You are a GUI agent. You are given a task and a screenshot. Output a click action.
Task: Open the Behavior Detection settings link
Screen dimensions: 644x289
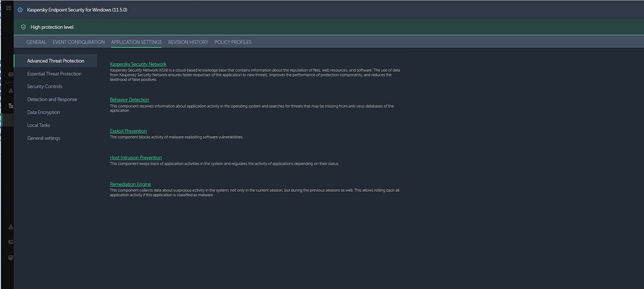click(129, 100)
